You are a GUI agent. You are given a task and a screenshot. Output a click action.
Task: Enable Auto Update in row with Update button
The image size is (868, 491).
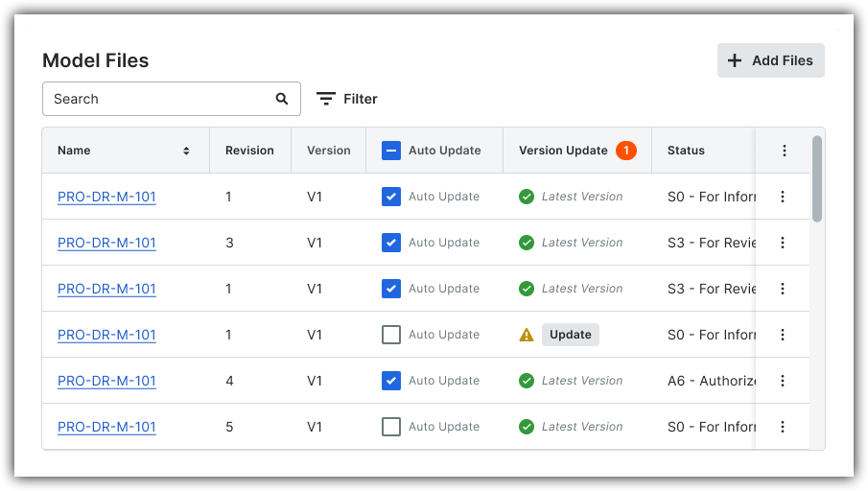coord(391,335)
